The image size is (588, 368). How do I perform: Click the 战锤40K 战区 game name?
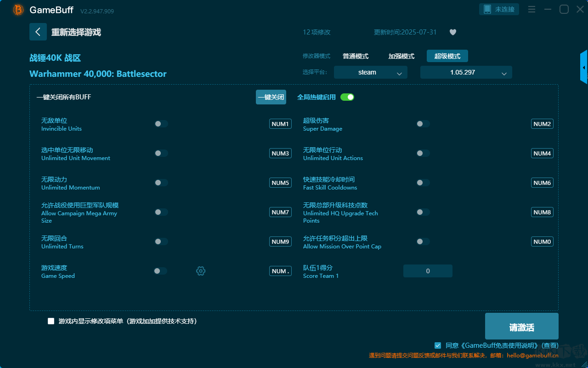tap(55, 58)
